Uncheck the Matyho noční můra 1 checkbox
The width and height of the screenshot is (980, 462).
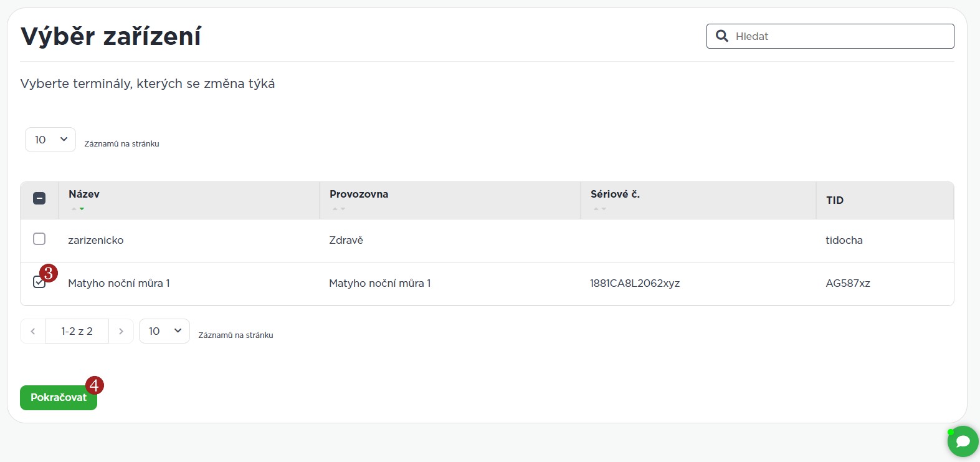(39, 282)
